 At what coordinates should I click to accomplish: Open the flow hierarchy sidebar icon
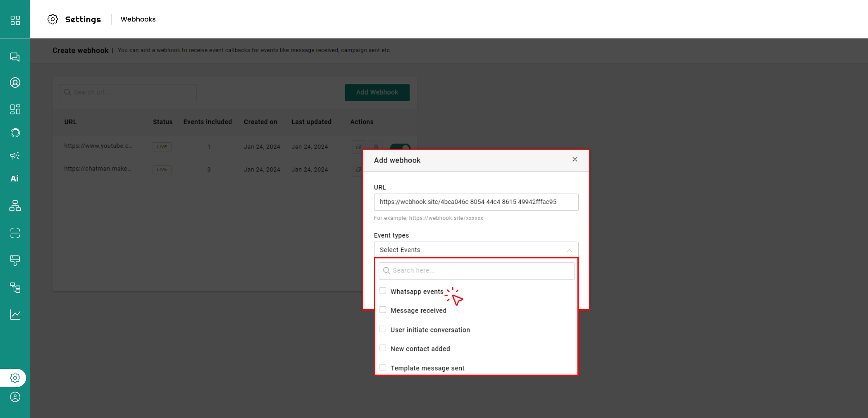(x=15, y=205)
